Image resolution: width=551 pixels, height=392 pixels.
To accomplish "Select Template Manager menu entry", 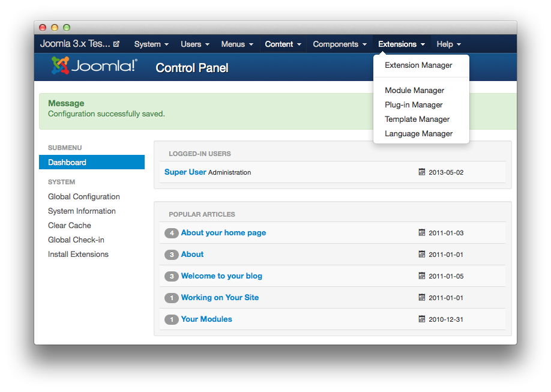I will click(x=417, y=119).
